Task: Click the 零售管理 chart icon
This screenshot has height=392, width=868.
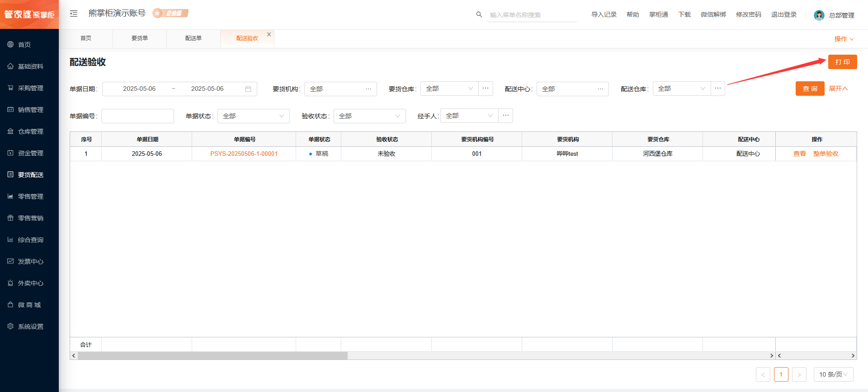Action: pos(10,196)
